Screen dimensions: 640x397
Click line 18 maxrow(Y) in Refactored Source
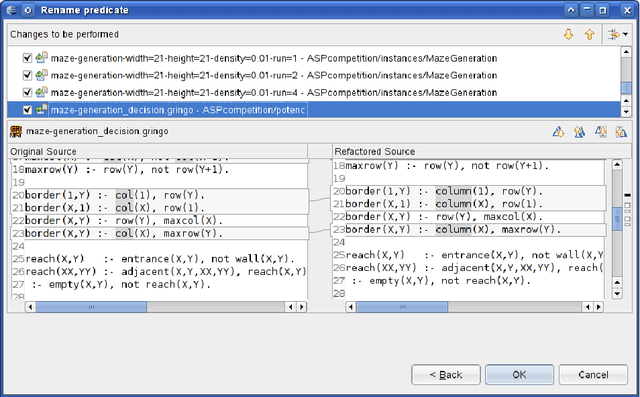pos(371,166)
